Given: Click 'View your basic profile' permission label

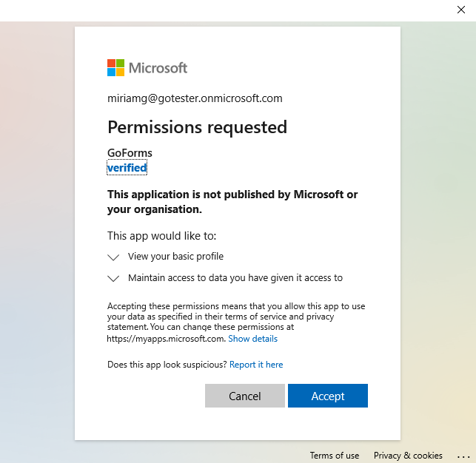Looking at the screenshot, I should pos(175,257).
